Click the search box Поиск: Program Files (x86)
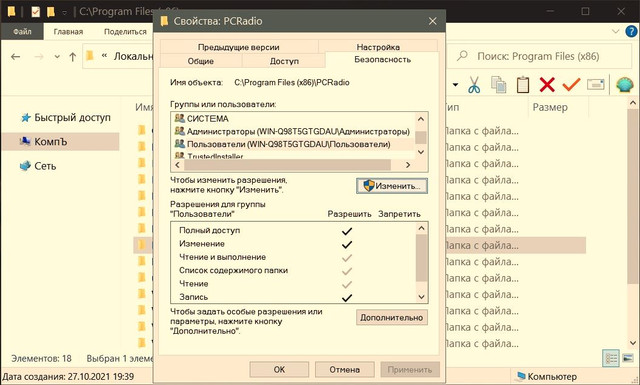The image size is (640, 385). pos(540,56)
